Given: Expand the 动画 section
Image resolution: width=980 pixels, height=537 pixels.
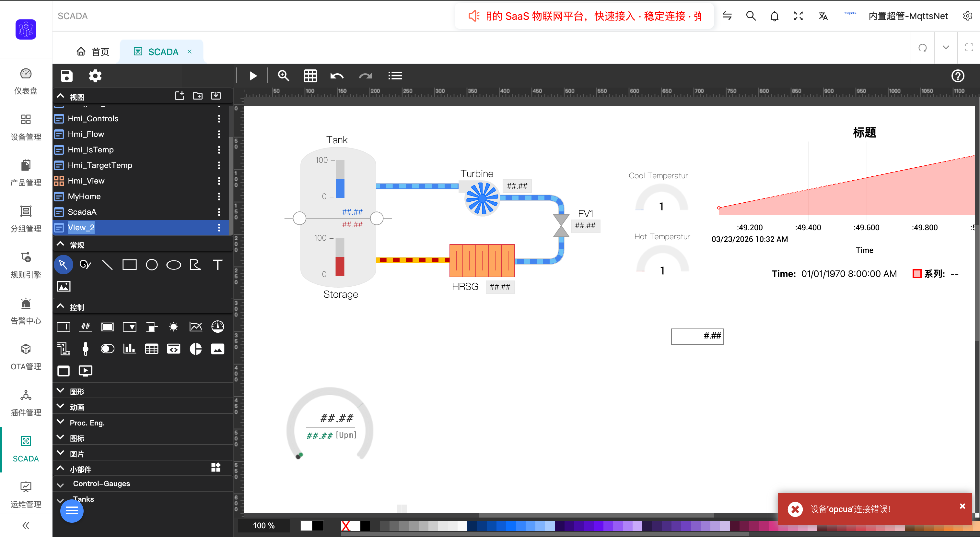Looking at the screenshot, I should [x=60, y=406].
